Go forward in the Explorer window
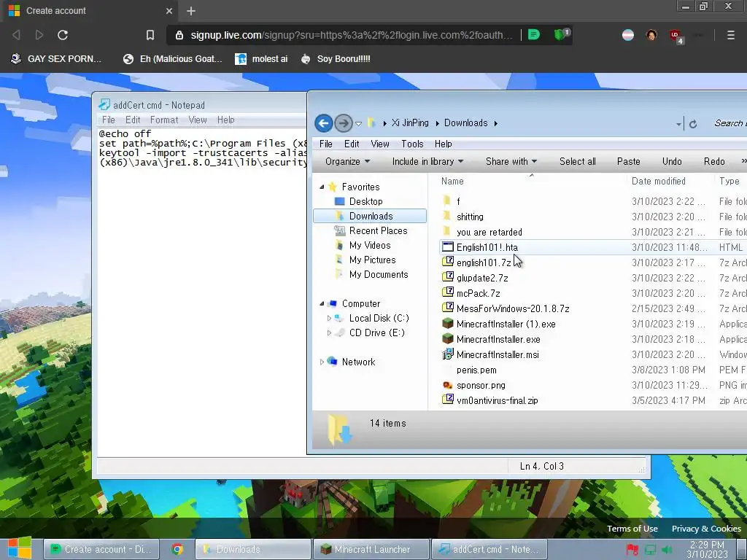Viewport: 747px width, 560px height. (x=343, y=123)
